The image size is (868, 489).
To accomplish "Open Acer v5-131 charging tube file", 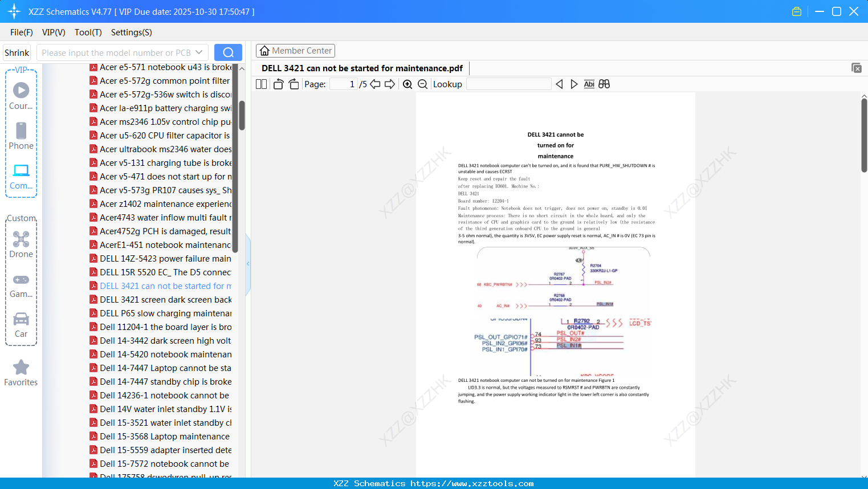I will pos(160,163).
